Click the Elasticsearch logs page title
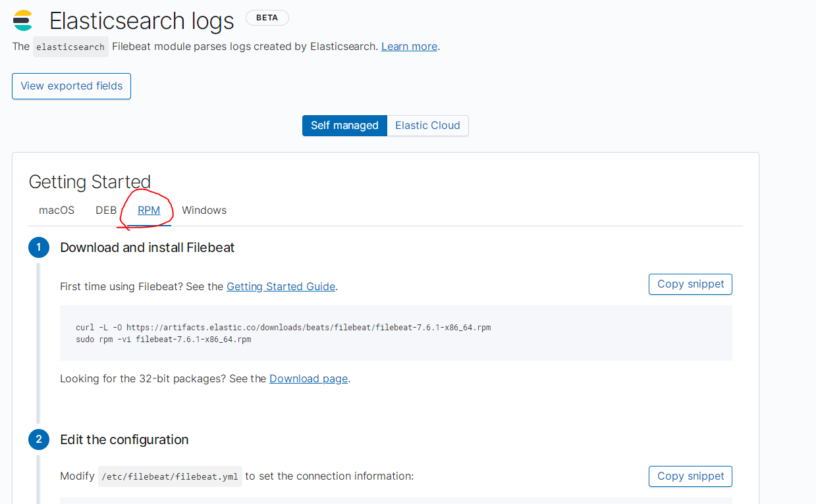Screen dimensions: 816x504 tap(142, 20)
